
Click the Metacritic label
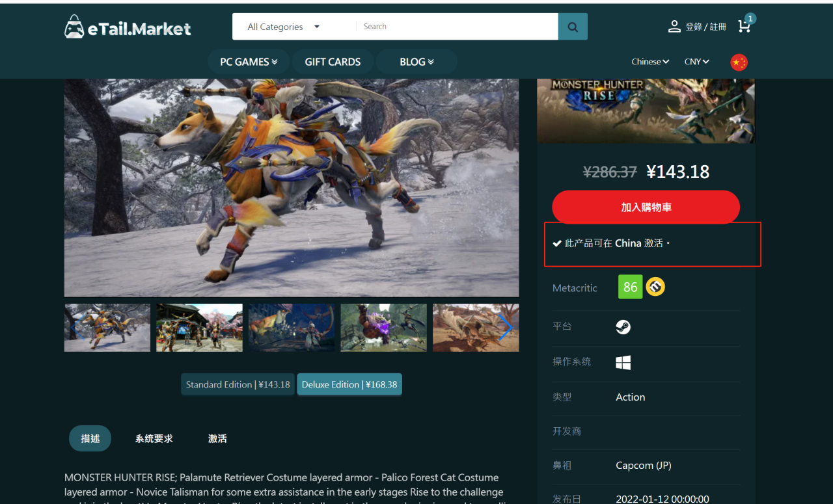[575, 287]
